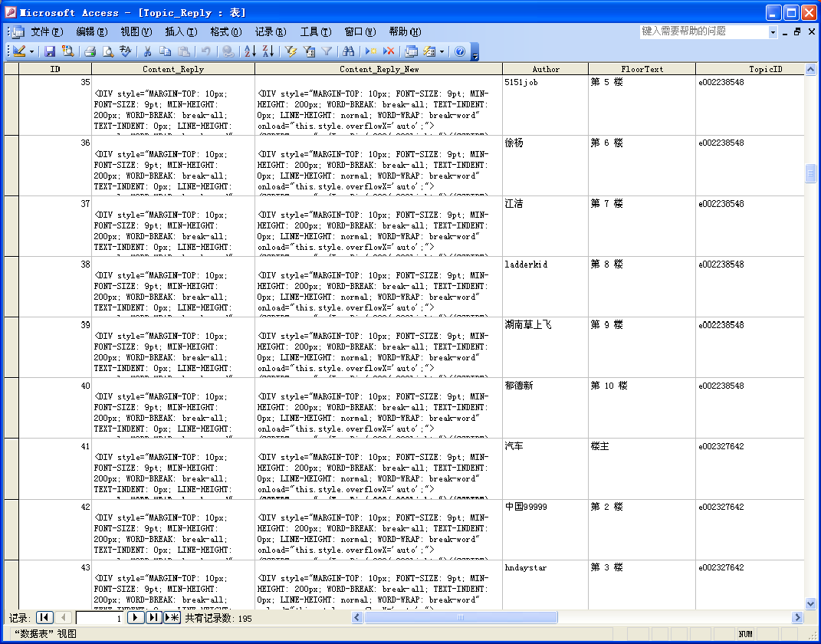Run spelling check from toolbar
Viewport: 821px width, 644px height.
(x=126, y=51)
